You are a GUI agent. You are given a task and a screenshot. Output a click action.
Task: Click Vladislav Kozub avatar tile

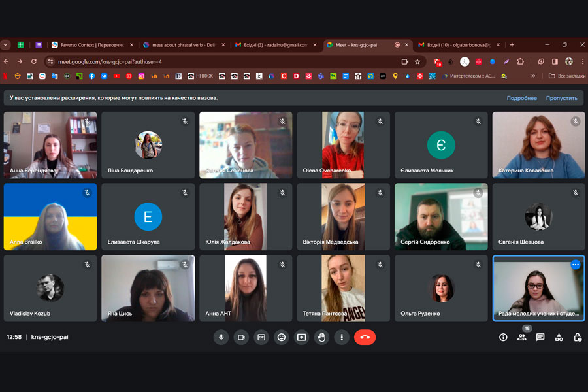click(x=50, y=288)
